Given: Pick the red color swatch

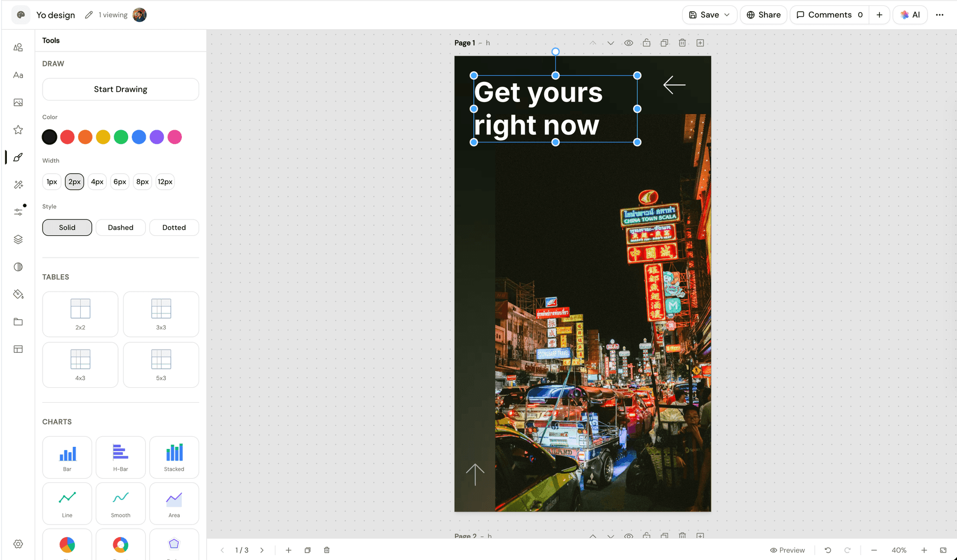Looking at the screenshot, I should [x=68, y=137].
